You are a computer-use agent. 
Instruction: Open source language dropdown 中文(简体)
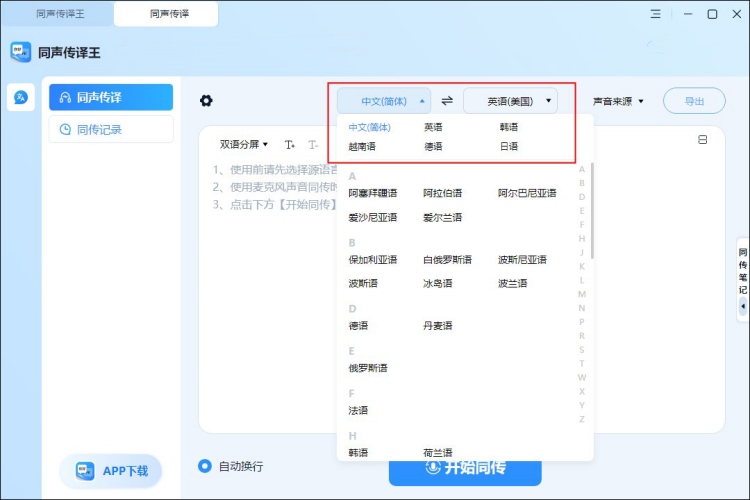point(384,101)
